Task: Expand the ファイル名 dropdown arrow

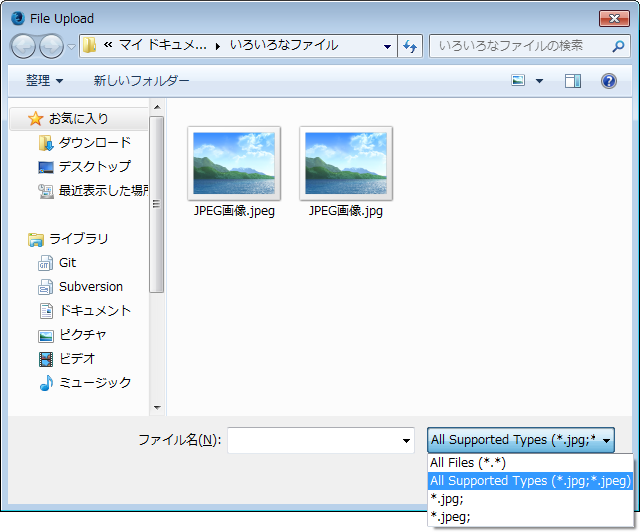Action: coord(406,441)
